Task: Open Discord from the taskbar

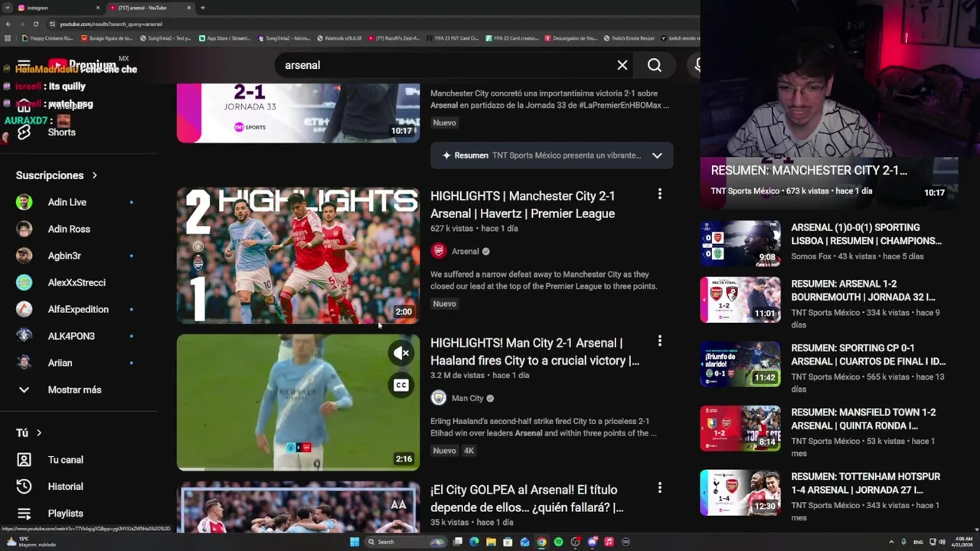Action: [592, 542]
